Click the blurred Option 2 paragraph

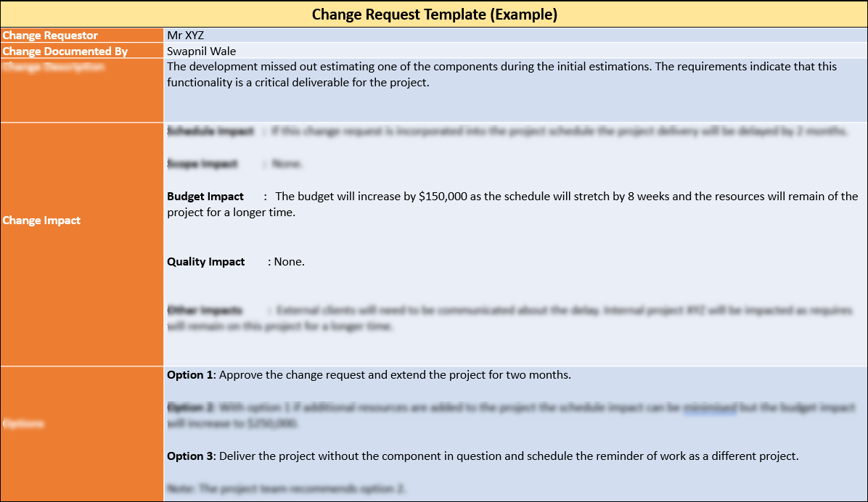pyautogui.click(x=511, y=416)
